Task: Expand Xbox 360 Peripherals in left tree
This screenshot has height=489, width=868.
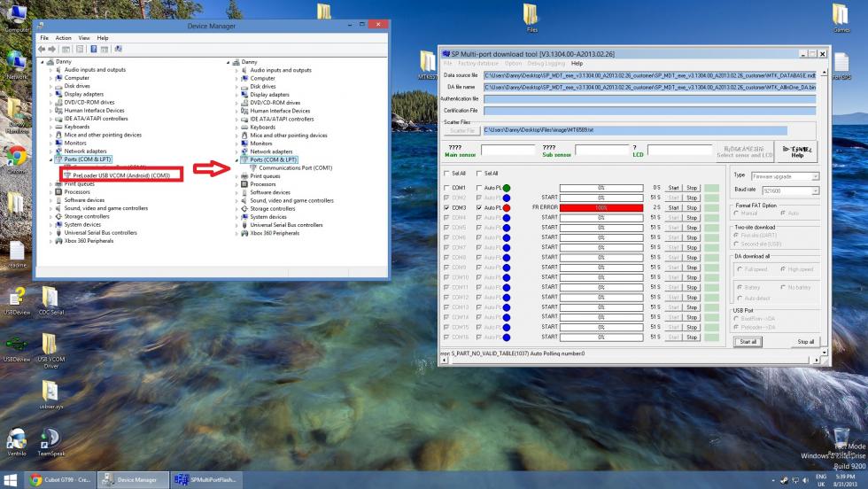Action: (x=51, y=241)
